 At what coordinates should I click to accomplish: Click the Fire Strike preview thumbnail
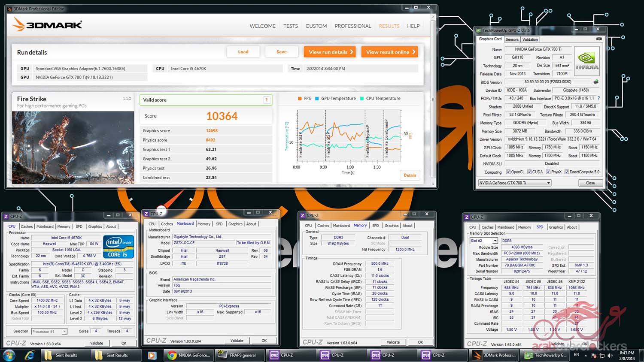pos(73,148)
